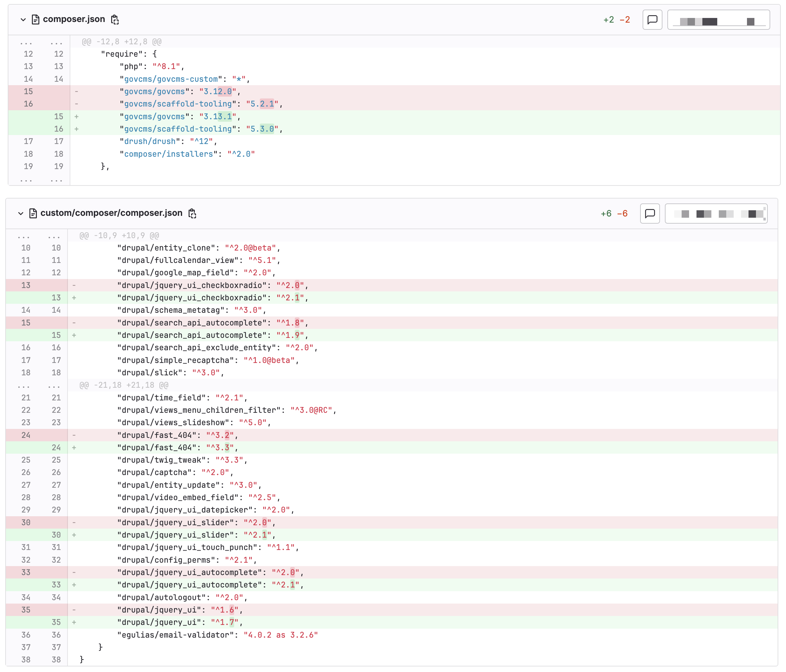Click govcms/govcms link on removed line 15
This screenshot has width=786, height=672.
tap(155, 91)
